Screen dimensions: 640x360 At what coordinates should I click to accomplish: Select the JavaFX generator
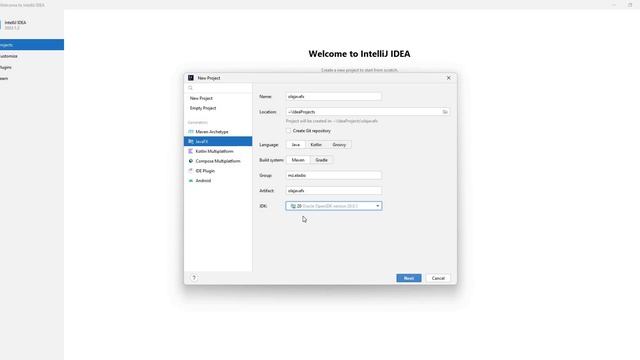pos(218,141)
